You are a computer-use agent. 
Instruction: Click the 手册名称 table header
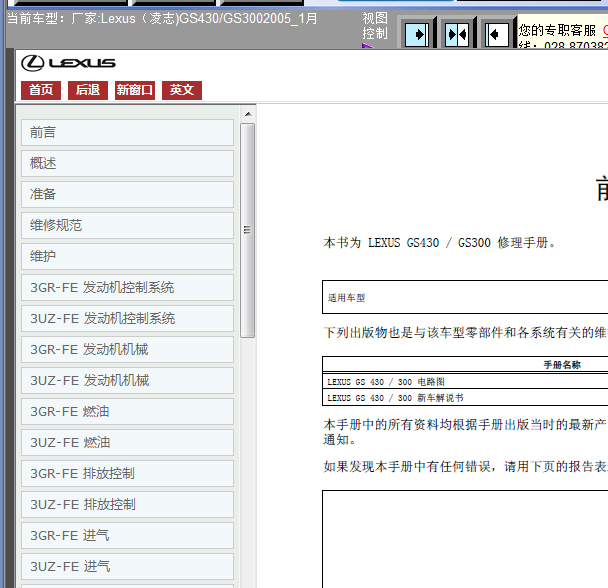coord(562,365)
